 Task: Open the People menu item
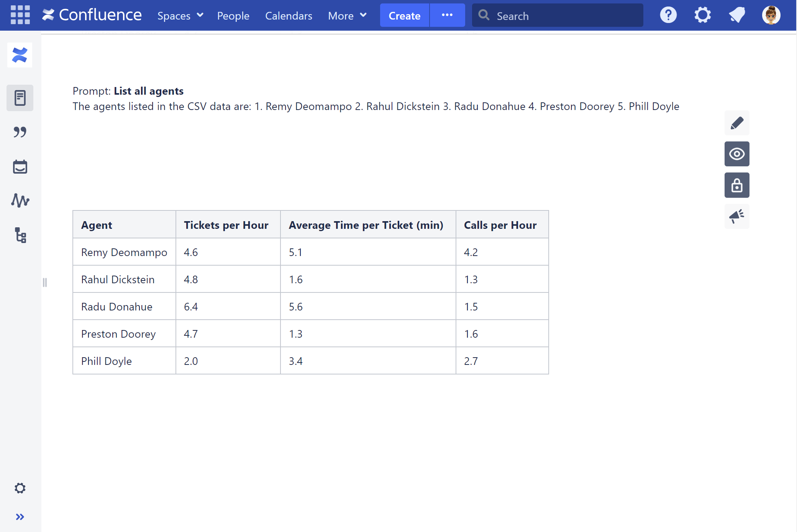point(233,16)
